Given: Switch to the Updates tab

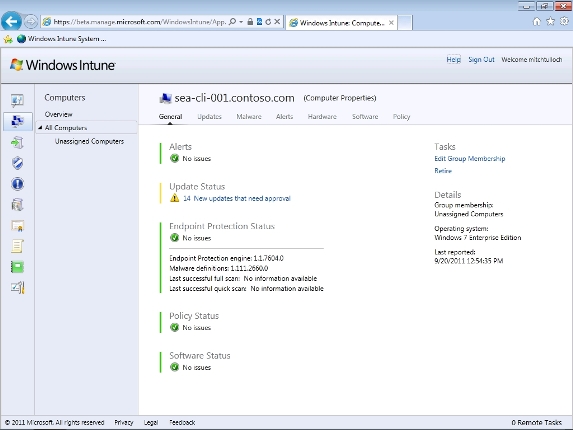Looking at the screenshot, I should point(209,117).
